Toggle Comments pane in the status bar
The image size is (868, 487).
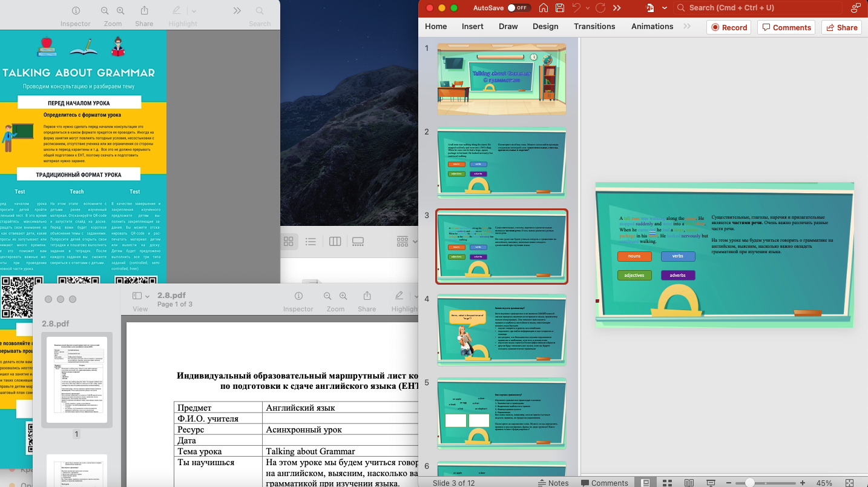(604, 483)
